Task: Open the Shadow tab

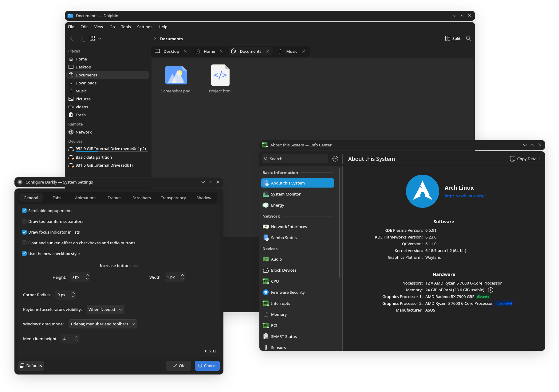Action: click(204, 198)
